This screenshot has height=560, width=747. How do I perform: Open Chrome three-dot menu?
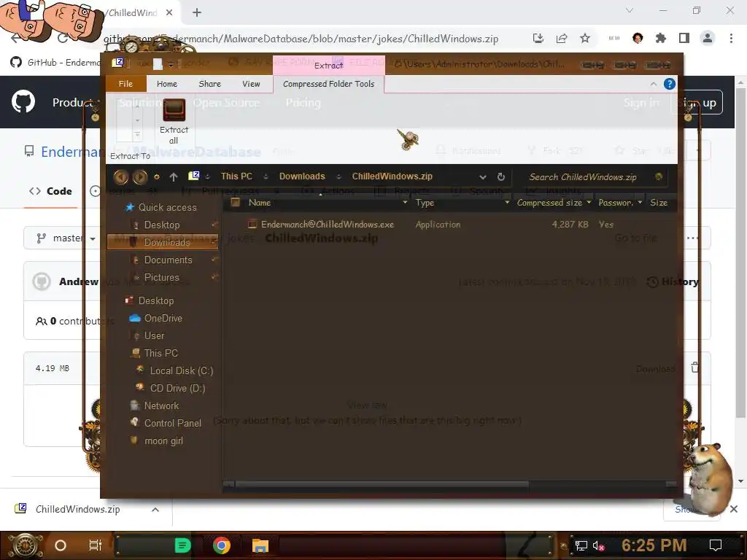click(x=731, y=38)
